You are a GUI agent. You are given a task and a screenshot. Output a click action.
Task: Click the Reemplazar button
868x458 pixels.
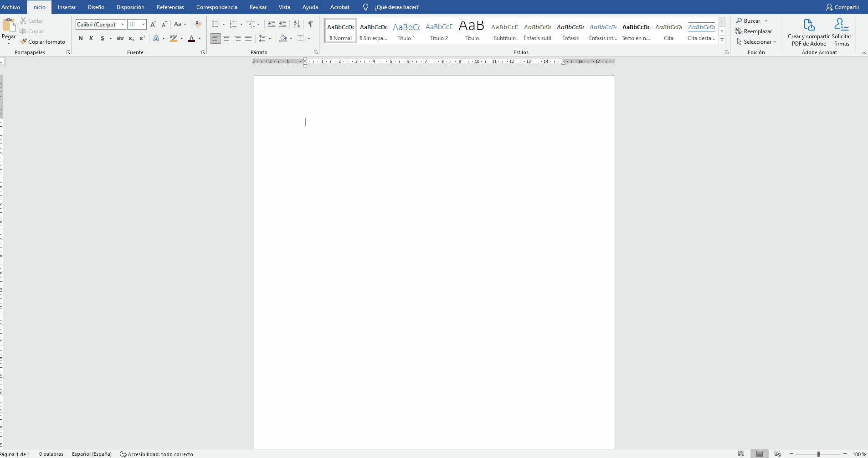[x=754, y=31]
